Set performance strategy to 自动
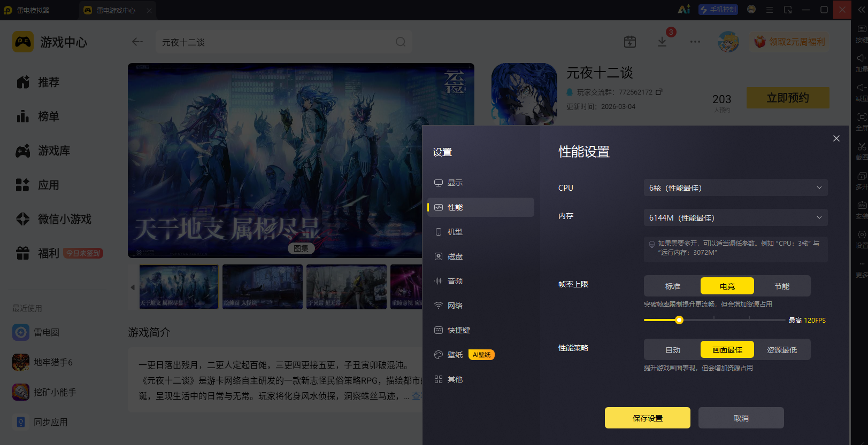This screenshot has height=445, width=868. tap(673, 349)
